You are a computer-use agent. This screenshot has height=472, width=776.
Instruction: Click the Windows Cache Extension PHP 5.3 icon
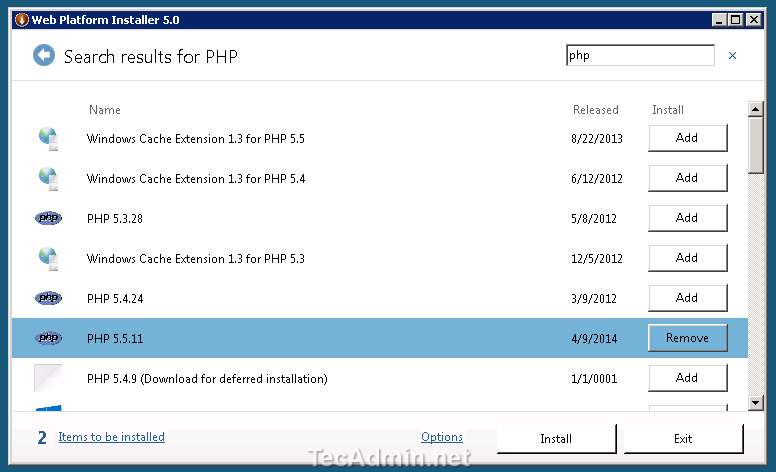[48, 258]
